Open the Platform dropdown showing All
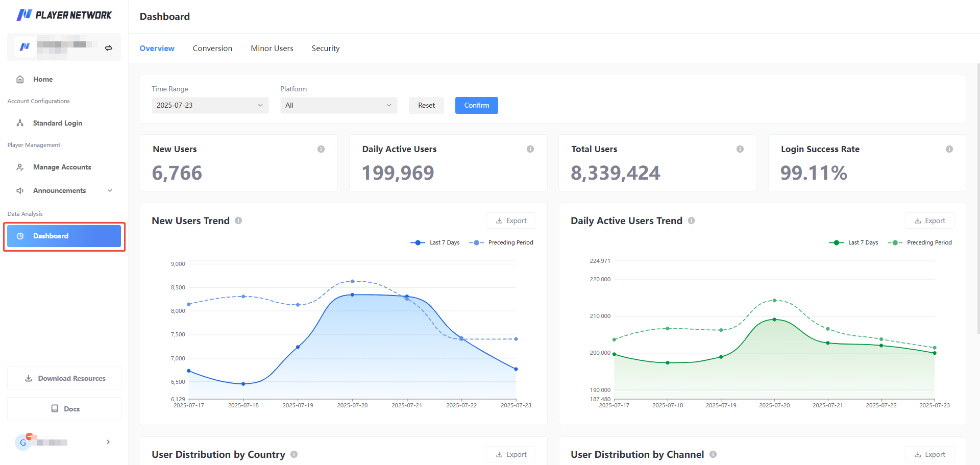Image resolution: width=980 pixels, height=465 pixels. coord(338,105)
